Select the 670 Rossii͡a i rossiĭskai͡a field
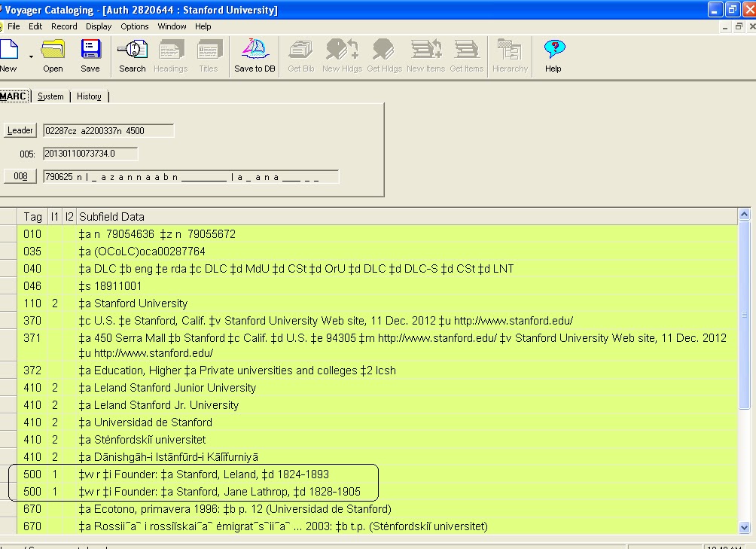756x549 pixels. (407, 527)
